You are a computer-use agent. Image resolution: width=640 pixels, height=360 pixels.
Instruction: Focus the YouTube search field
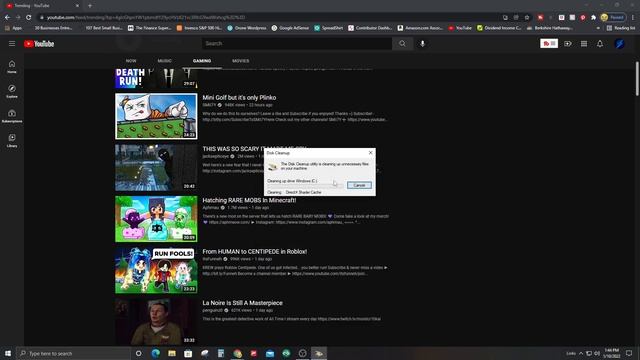click(297, 44)
